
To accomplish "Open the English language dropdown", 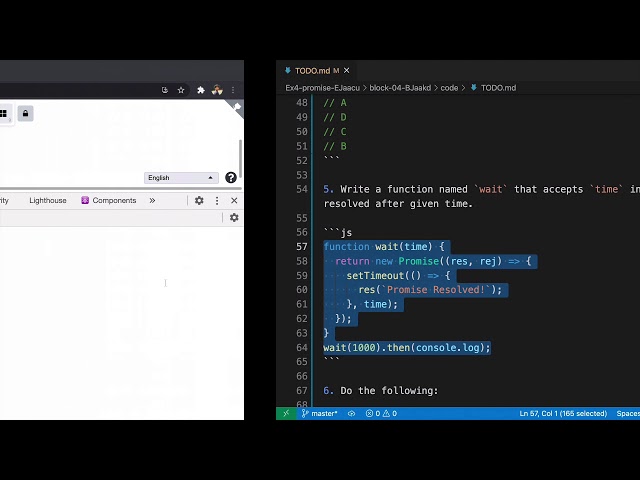I will click(181, 178).
